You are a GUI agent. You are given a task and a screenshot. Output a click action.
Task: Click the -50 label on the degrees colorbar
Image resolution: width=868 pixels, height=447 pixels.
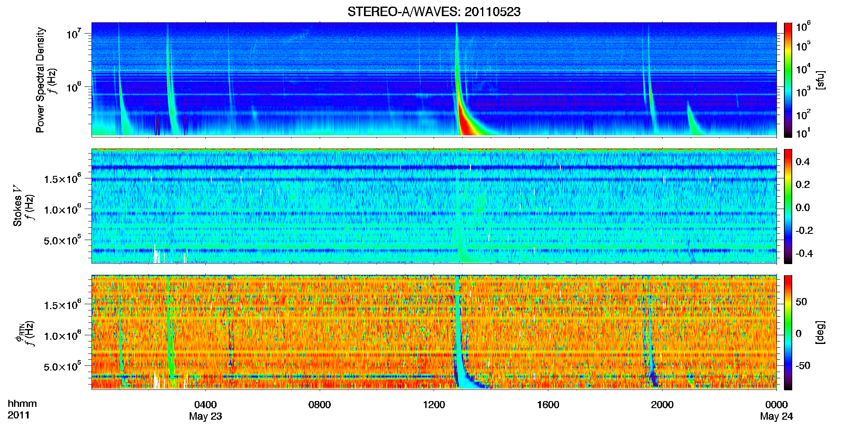pos(803,365)
